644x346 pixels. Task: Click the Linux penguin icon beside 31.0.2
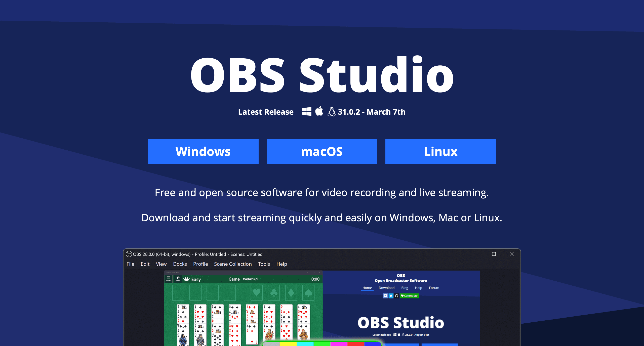[x=332, y=111]
